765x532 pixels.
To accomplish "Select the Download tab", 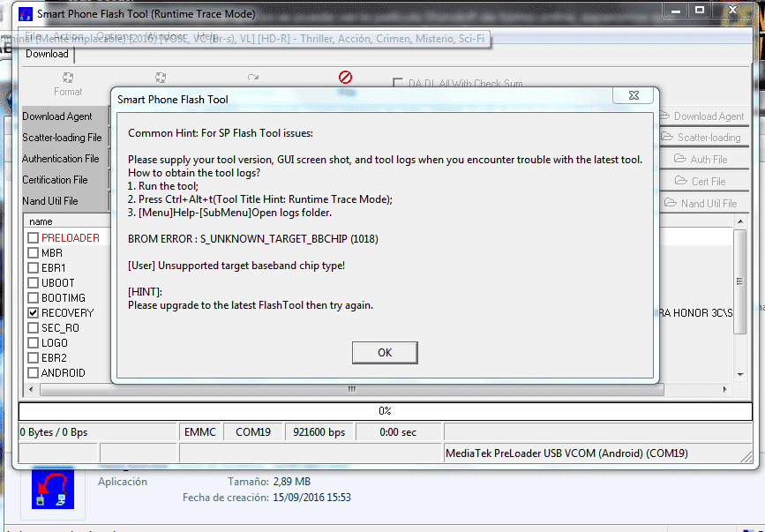I will point(47,54).
